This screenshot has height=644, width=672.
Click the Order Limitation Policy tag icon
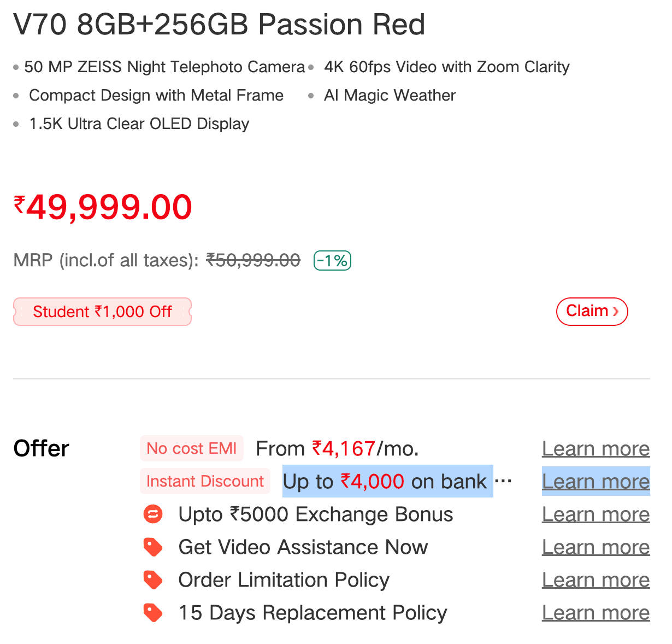[153, 579]
